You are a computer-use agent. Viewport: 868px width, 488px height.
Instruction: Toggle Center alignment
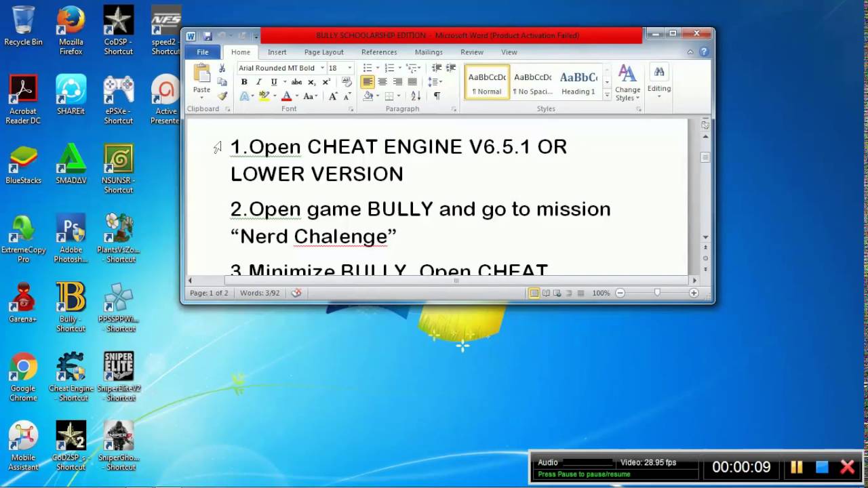[x=382, y=82]
